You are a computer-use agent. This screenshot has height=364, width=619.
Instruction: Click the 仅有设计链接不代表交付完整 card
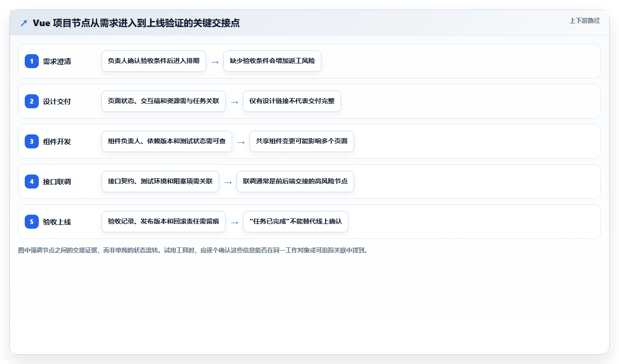point(292,101)
